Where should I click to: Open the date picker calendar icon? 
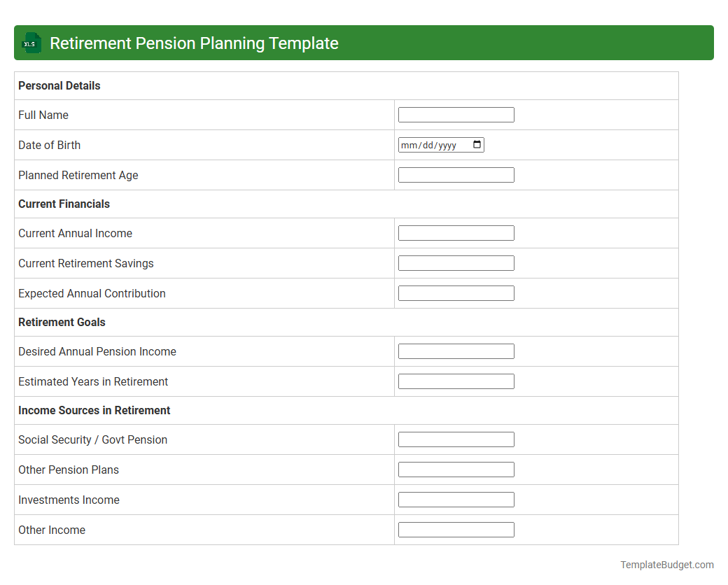477,144
